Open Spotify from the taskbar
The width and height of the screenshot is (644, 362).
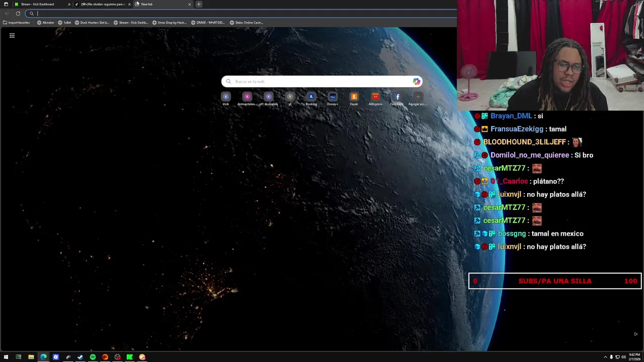click(x=93, y=357)
